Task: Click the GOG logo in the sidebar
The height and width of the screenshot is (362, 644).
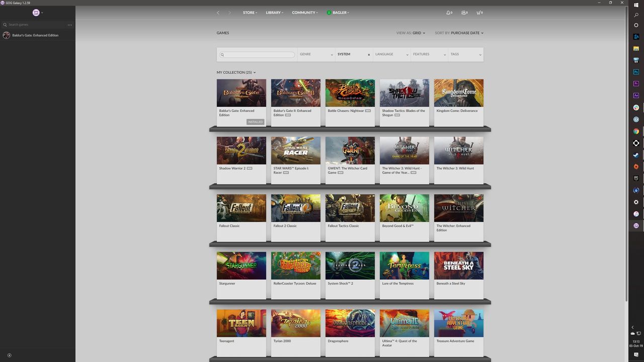Action: pyautogui.click(x=36, y=13)
